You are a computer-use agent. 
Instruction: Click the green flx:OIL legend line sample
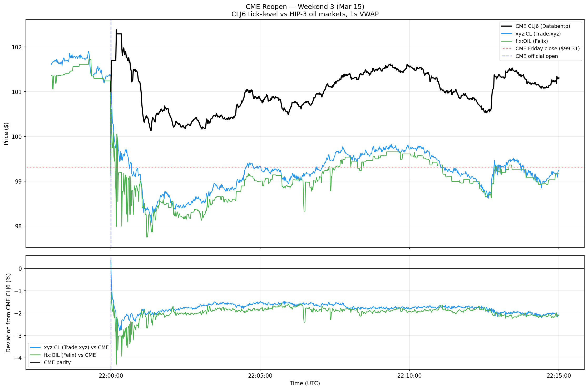pos(506,41)
